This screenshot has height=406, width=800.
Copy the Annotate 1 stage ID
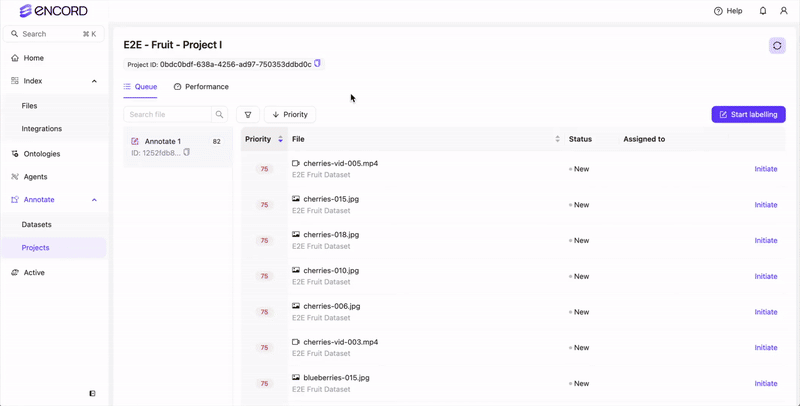click(187, 153)
